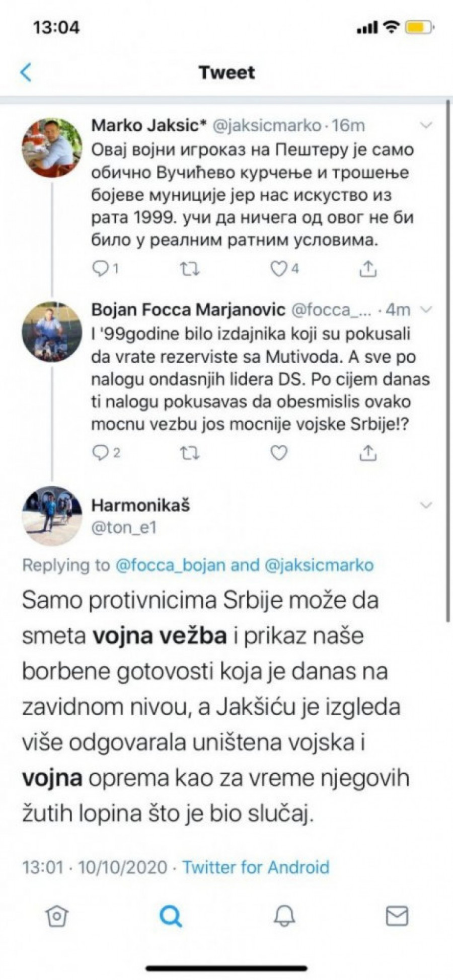Viewport: 453px width, 980px height.
Task: Like Marko Jaksic's tweet
Action: [279, 269]
